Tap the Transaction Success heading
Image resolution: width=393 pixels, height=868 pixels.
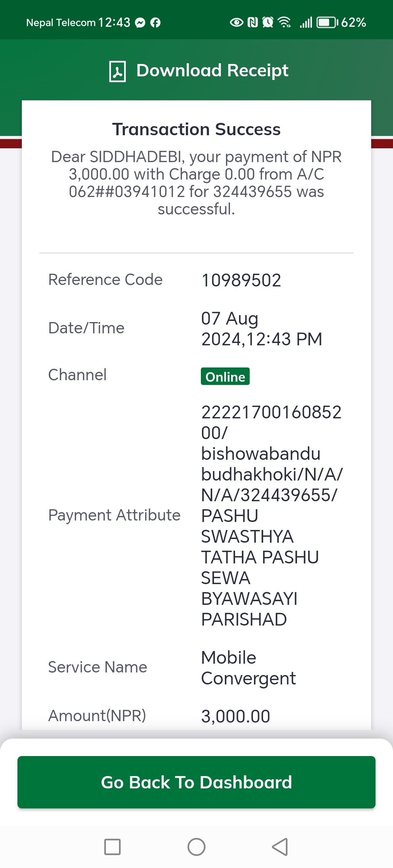196,129
